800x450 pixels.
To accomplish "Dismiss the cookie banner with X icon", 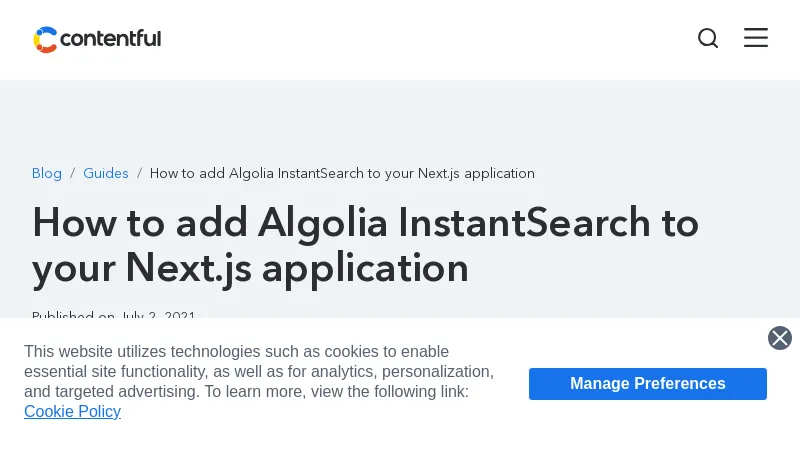I will tap(780, 338).
